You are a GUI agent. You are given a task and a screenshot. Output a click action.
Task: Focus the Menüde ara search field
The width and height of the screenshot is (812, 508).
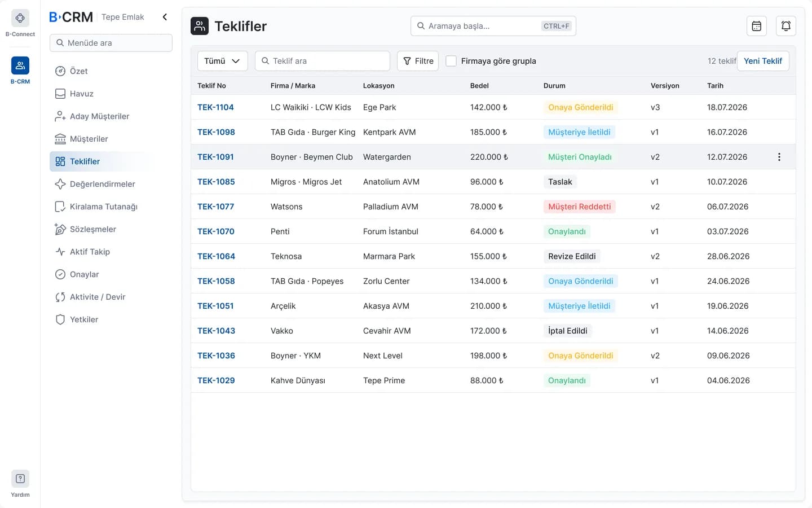pos(111,43)
